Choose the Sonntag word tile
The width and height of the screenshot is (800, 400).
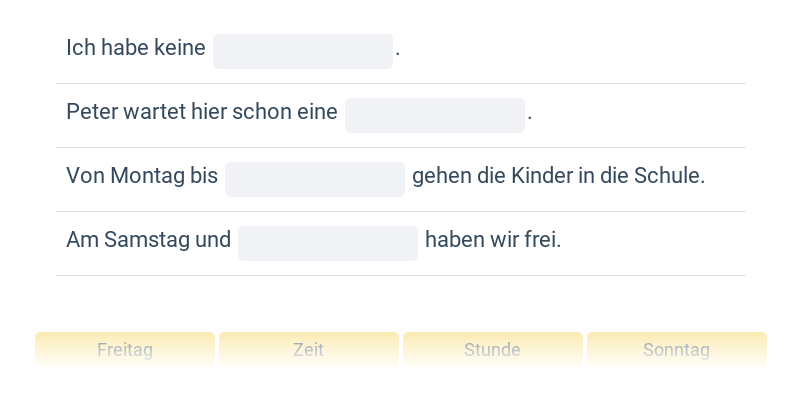click(x=676, y=350)
